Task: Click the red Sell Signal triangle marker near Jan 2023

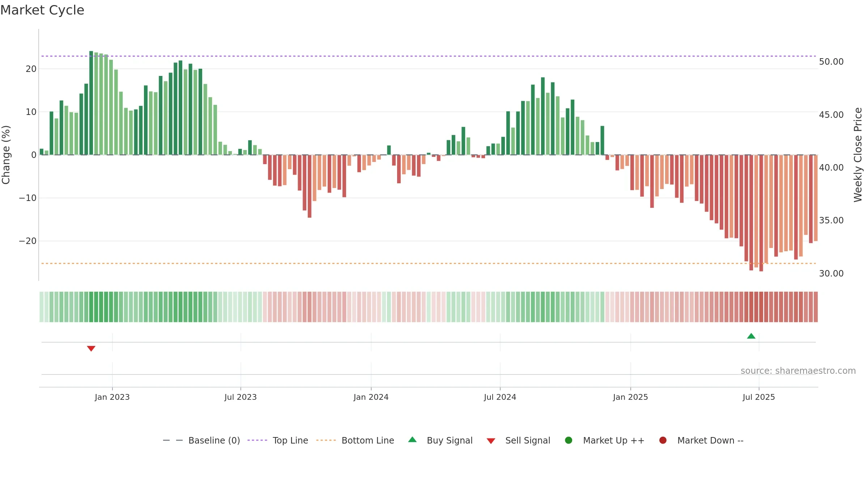Action: [91, 348]
